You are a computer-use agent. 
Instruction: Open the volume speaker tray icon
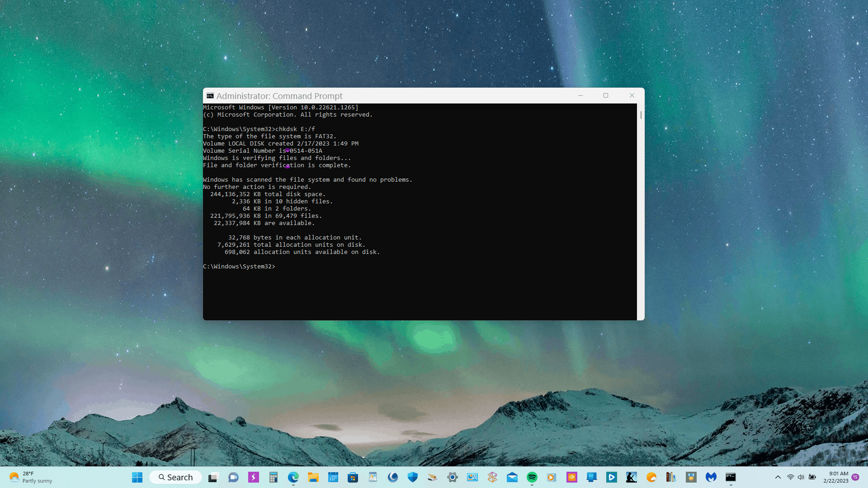click(x=801, y=477)
